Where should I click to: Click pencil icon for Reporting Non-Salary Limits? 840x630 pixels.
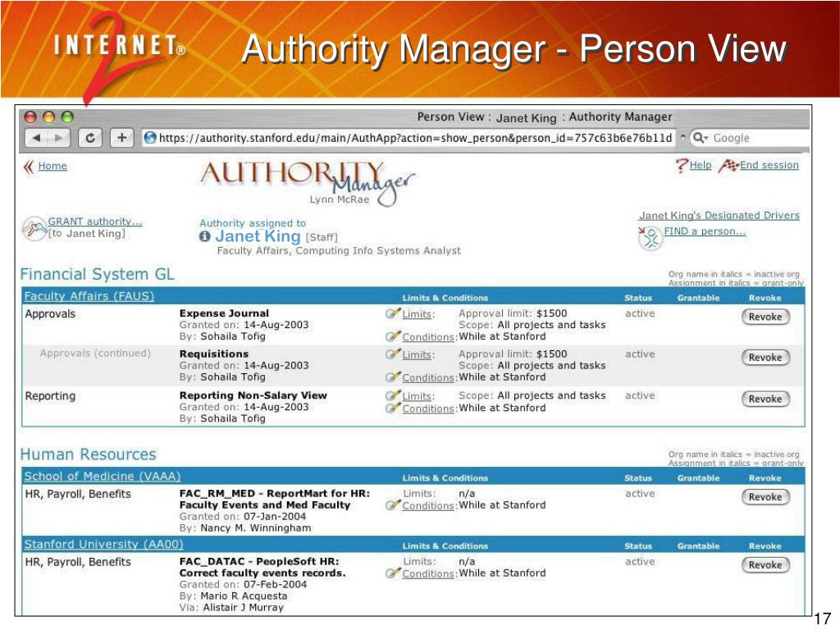[x=393, y=396]
